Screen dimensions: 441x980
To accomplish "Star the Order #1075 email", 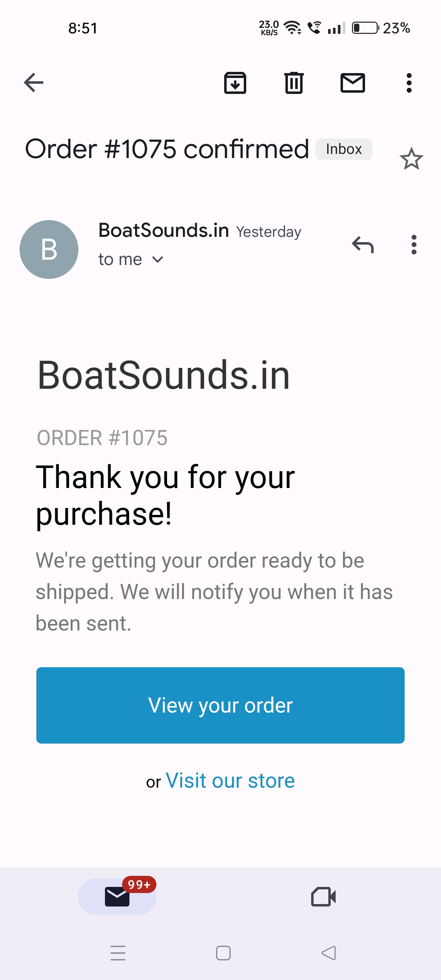I will [x=411, y=159].
